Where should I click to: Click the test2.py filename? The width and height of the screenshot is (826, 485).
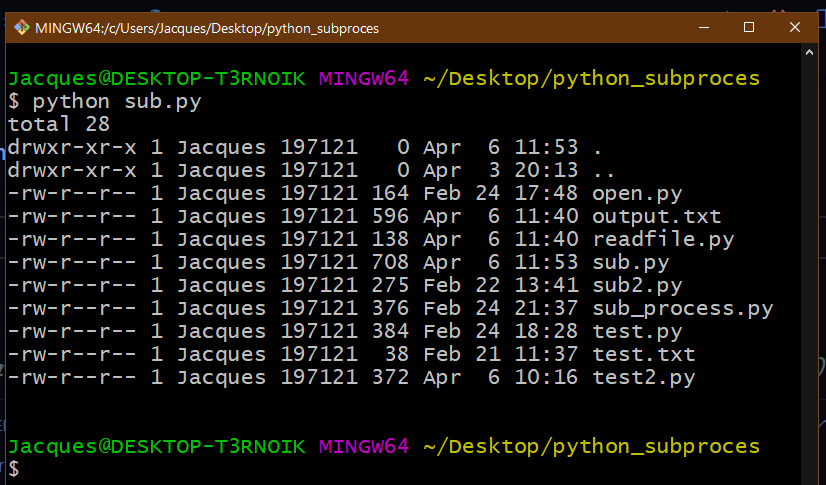[x=643, y=377]
